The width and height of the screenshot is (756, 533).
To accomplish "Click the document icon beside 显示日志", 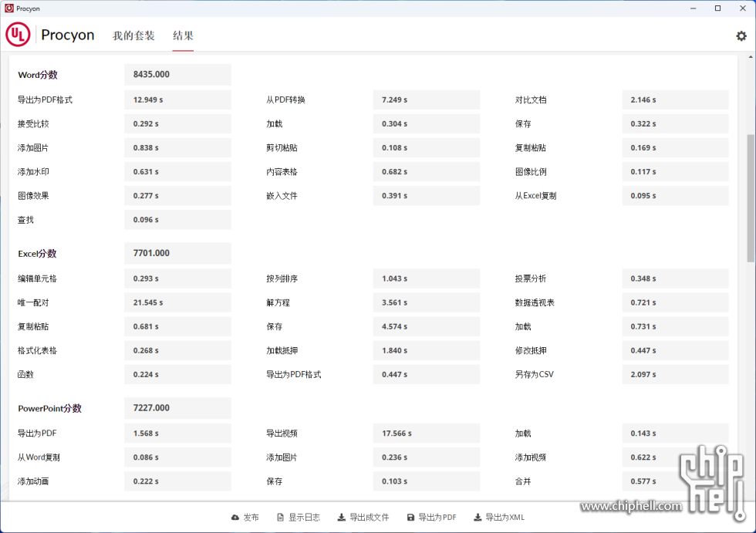I will (280, 517).
